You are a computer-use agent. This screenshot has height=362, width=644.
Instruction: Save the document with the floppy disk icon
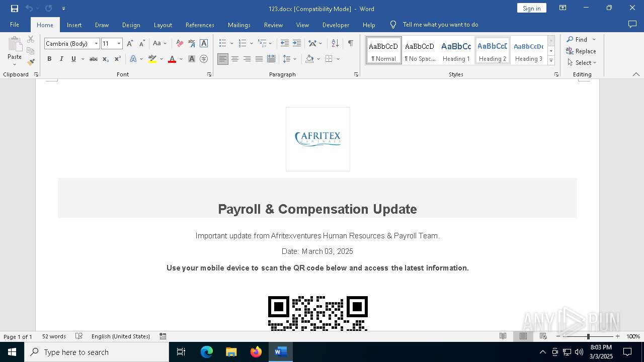click(x=15, y=9)
